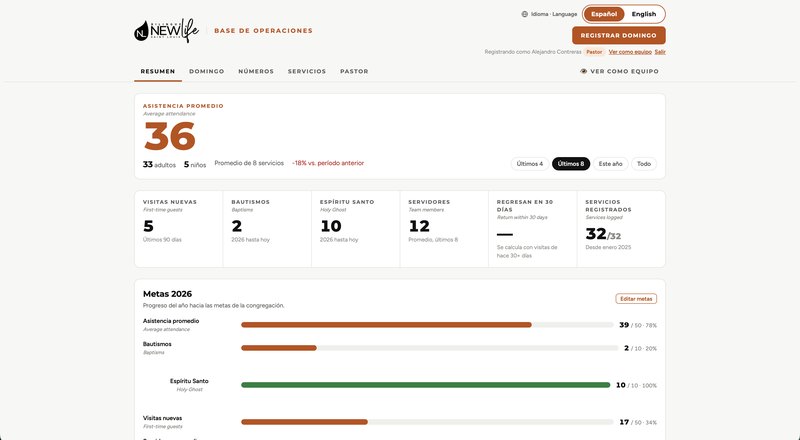Click the 'Idioma · Language' label
This screenshot has width=800, height=440.
(x=554, y=14)
